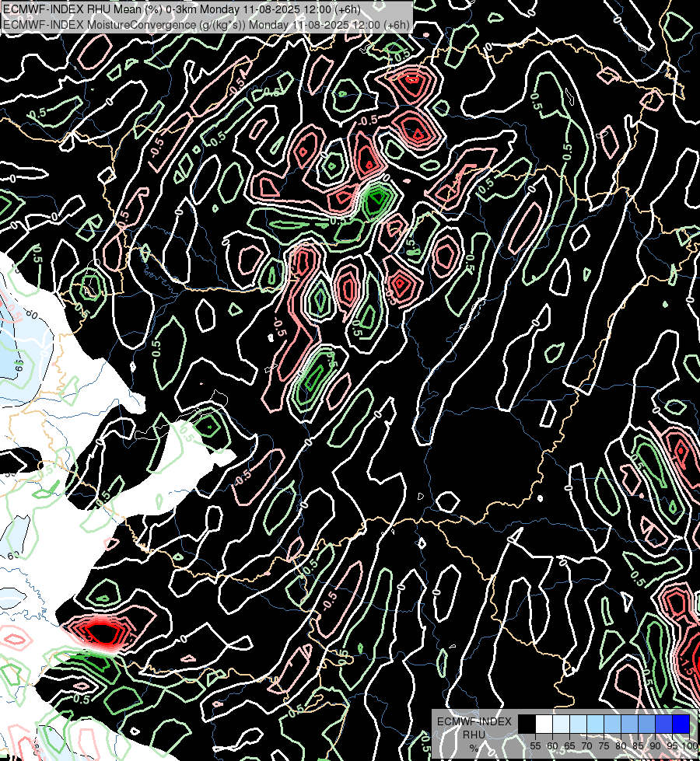Click the 65 tick label on the legend
The image size is (700, 761).
[x=569, y=746]
